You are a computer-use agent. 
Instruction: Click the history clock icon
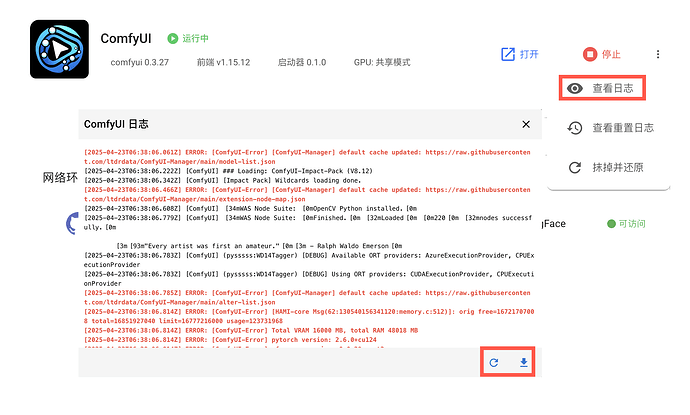click(x=575, y=128)
